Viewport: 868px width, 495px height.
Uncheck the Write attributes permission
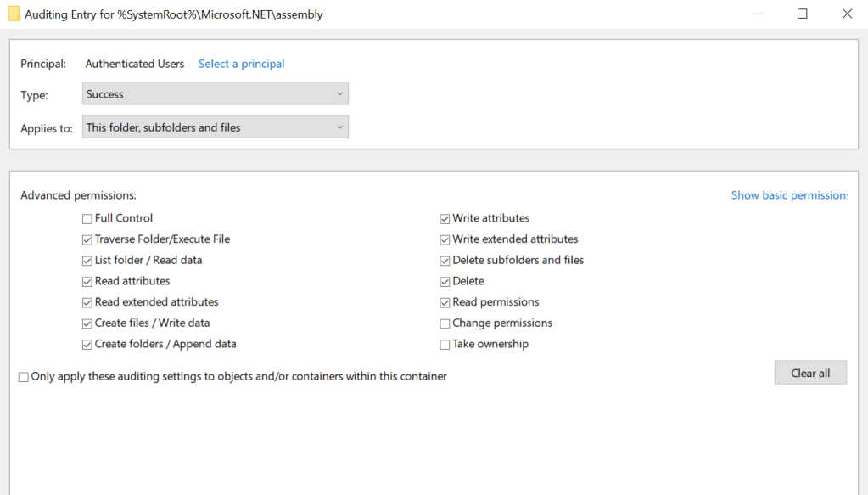click(445, 219)
